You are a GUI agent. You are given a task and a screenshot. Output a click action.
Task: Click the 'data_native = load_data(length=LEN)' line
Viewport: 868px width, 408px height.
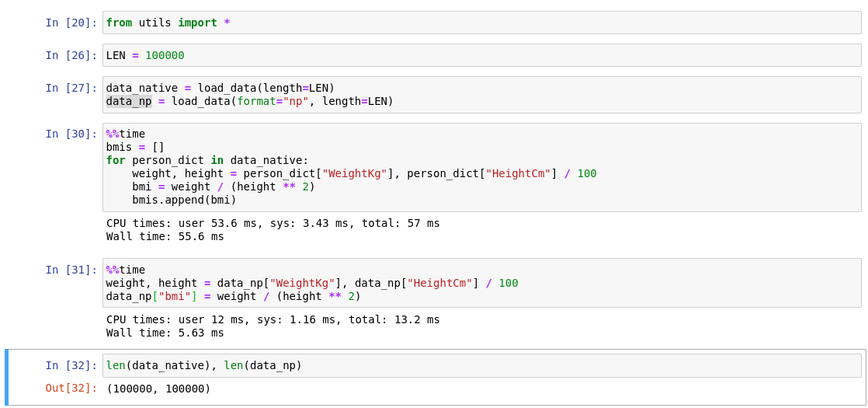(x=220, y=88)
